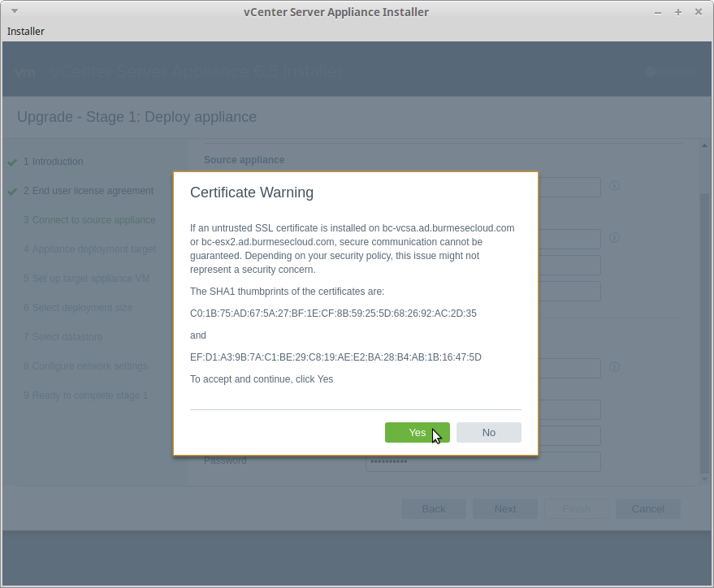Click the info icon beside the first source appliance field

[x=614, y=186]
